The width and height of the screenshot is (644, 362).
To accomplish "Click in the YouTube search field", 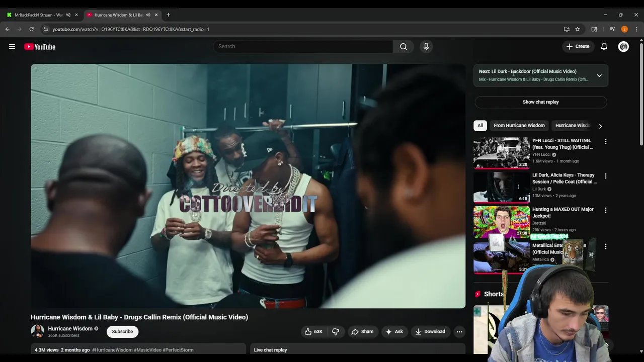I will (x=303, y=47).
